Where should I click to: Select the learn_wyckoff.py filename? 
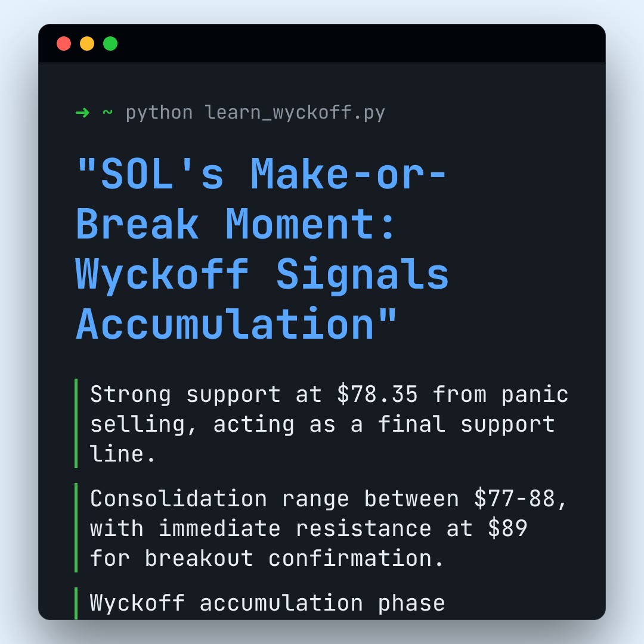click(295, 112)
